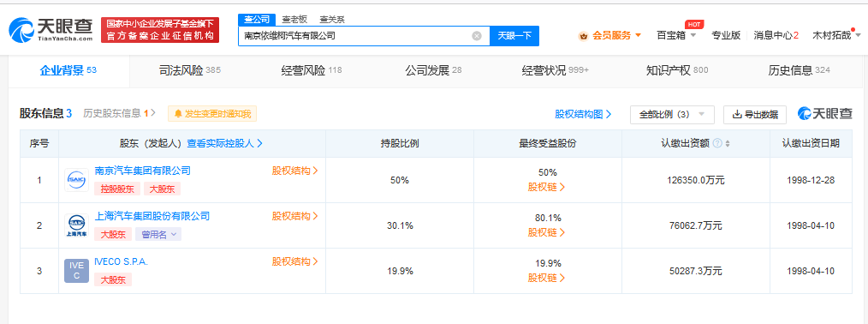
Task: Click the 50287.3万元 cell
Action: click(695, 271)
